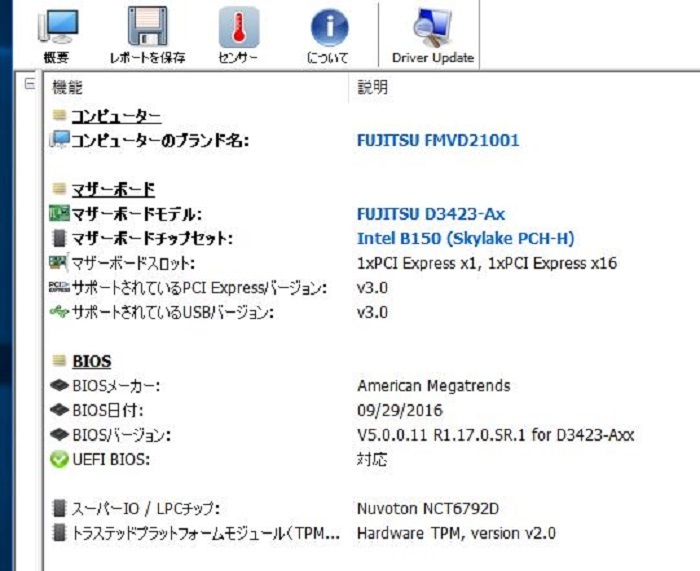The image size is (700, 571).
Task: Click the folder icon beside コンピューター
Action: pos(59,116)
